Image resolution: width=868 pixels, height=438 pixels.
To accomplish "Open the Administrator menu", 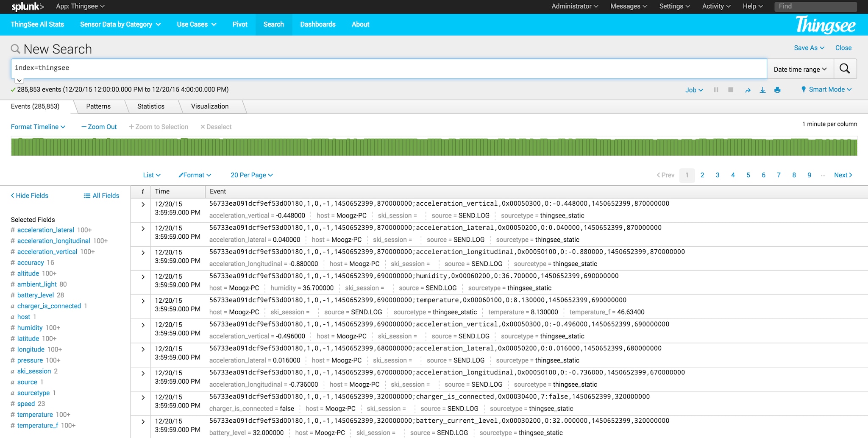I will click(x=575, y=6).
